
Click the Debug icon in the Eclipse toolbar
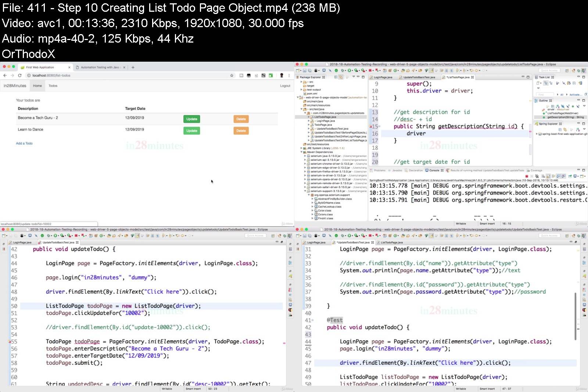(343, 70)
